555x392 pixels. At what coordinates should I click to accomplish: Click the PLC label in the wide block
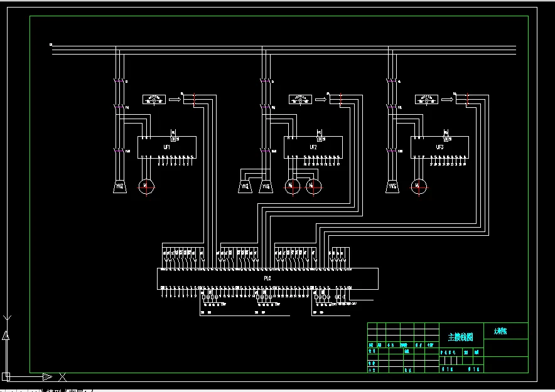click(x=267, y=278)
